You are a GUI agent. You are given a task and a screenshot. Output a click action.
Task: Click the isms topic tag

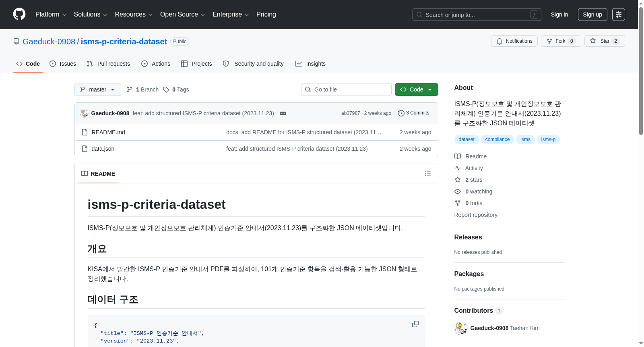(x=525, y=139)
